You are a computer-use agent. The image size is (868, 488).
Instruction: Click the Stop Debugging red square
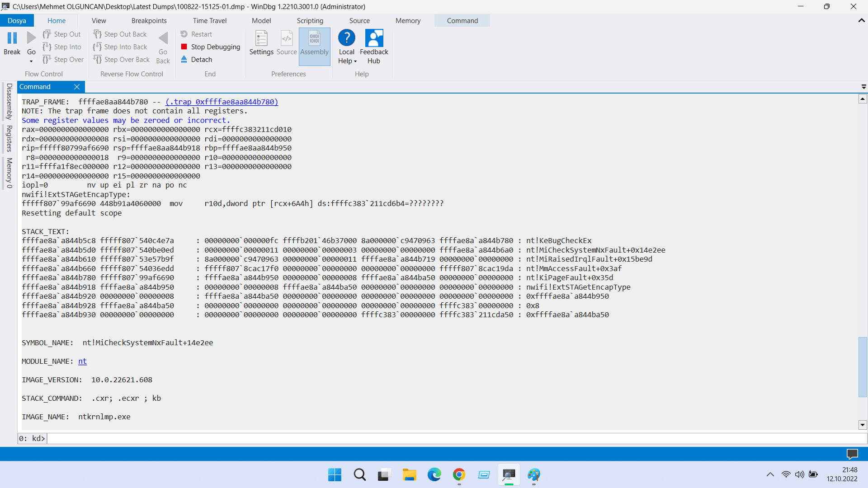tap(184, 47)
